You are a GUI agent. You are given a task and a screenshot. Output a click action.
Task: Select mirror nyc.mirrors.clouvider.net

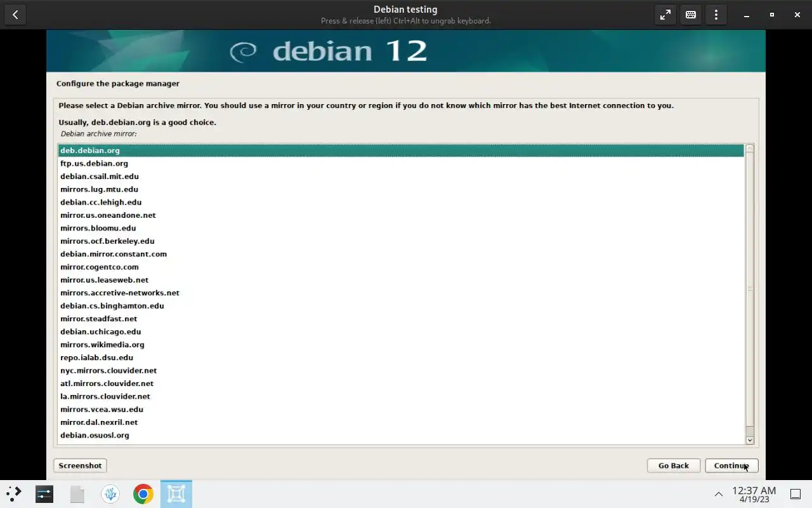point(400,370)
